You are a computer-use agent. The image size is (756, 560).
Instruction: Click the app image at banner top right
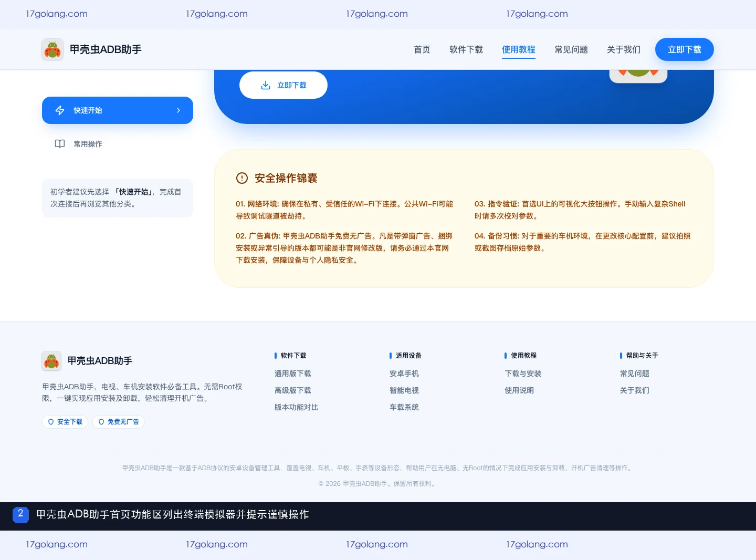coord(638,76)
